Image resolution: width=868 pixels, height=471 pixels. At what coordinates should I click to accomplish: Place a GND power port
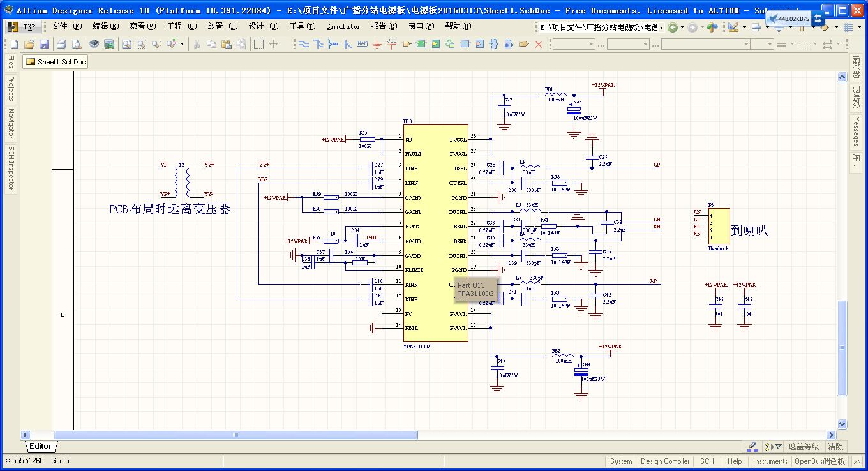[377, 44]
